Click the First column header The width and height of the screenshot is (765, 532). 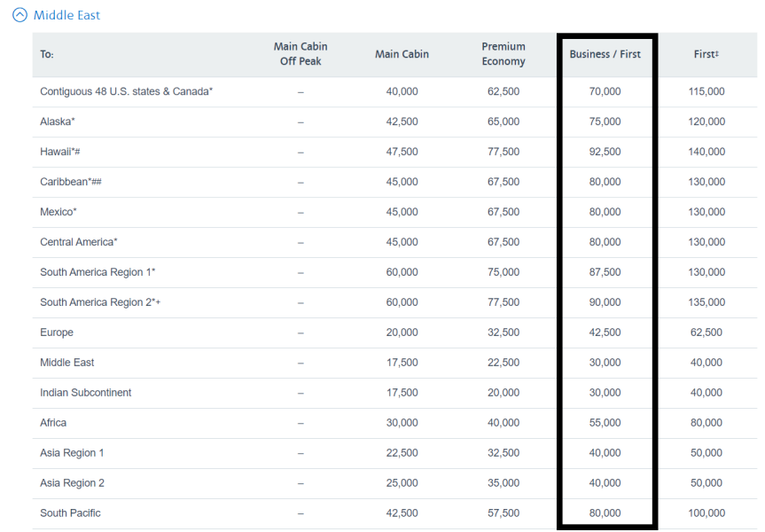tap(706, 54)
